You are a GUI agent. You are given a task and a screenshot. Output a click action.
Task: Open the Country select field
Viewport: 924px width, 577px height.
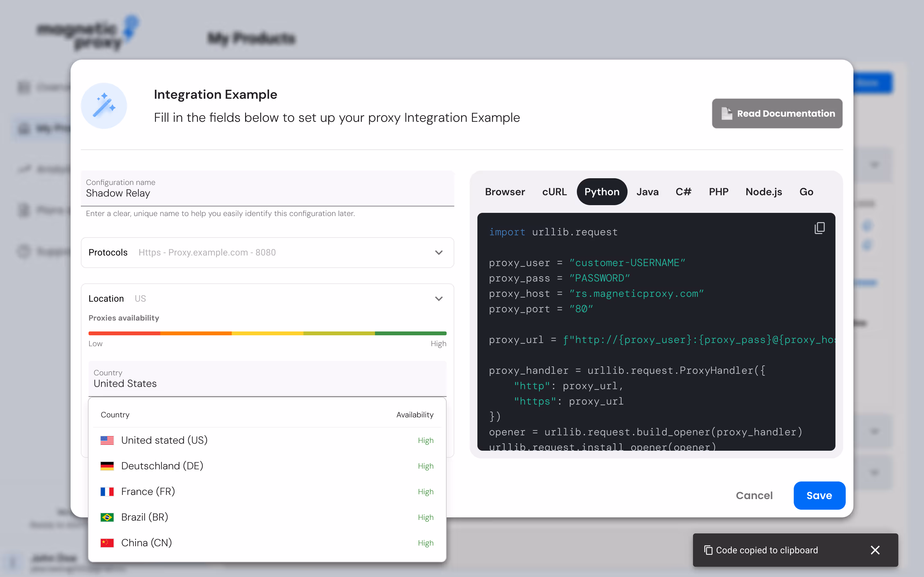click(267, 379)
